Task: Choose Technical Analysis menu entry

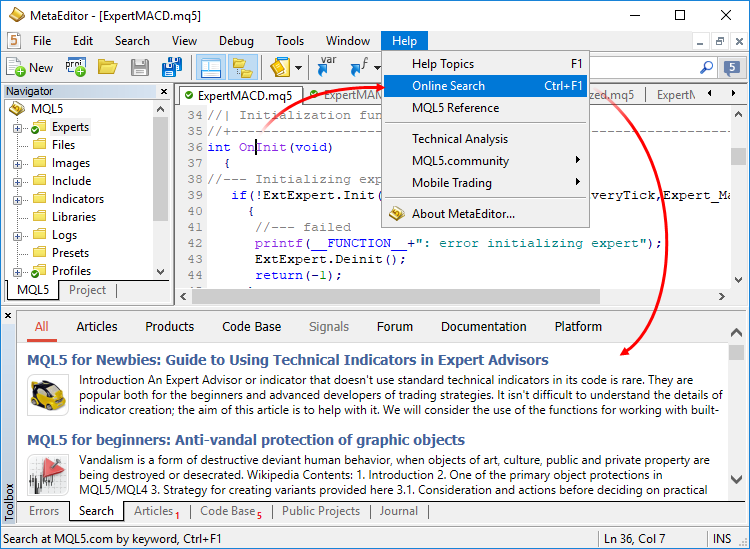Action: pos(485,139)
